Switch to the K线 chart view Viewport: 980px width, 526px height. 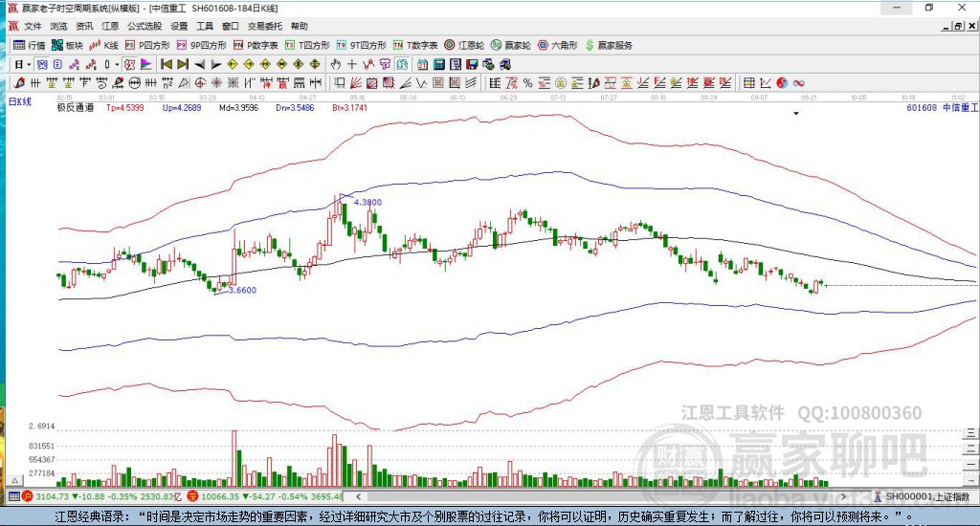tap(103, 45)
